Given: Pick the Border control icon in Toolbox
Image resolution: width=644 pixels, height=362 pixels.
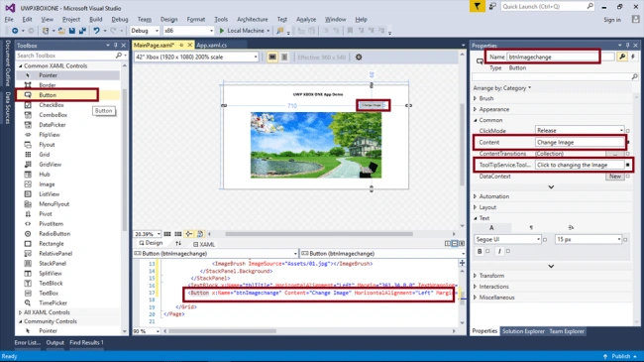Looking at the screenshot, I should click(28, 85).
